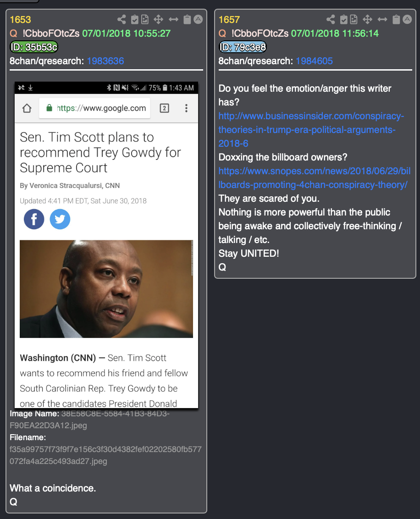Collapse post 1657 with the circled caret
The width and height of the screenshot is (420, 519).
point(407,20)
